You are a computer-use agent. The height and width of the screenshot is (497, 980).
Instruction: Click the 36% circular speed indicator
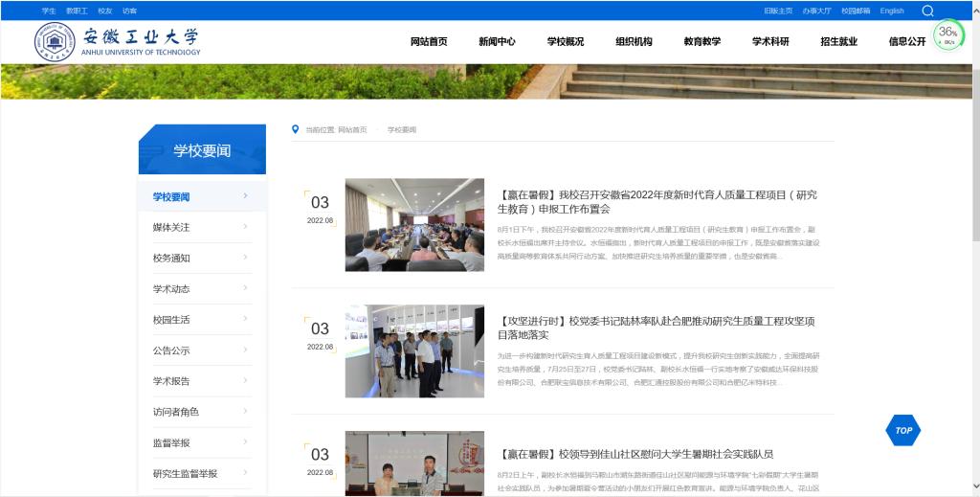tap(947, 35)
